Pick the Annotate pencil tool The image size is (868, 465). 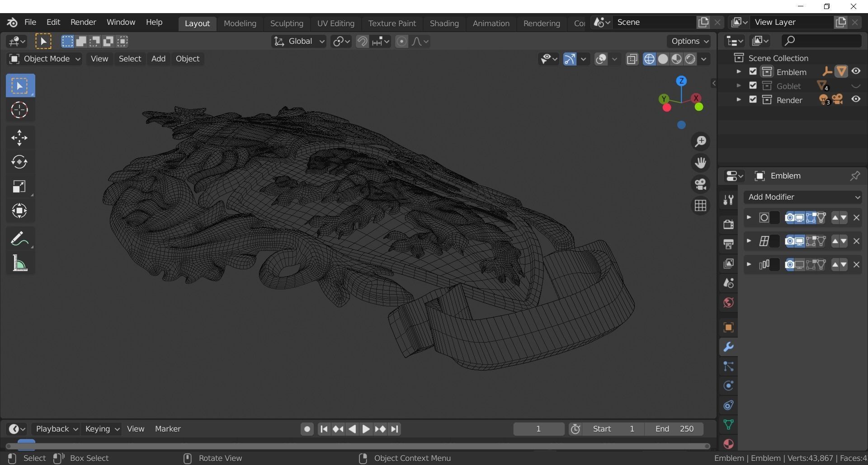pyautogui.click(x=19, y=239)
